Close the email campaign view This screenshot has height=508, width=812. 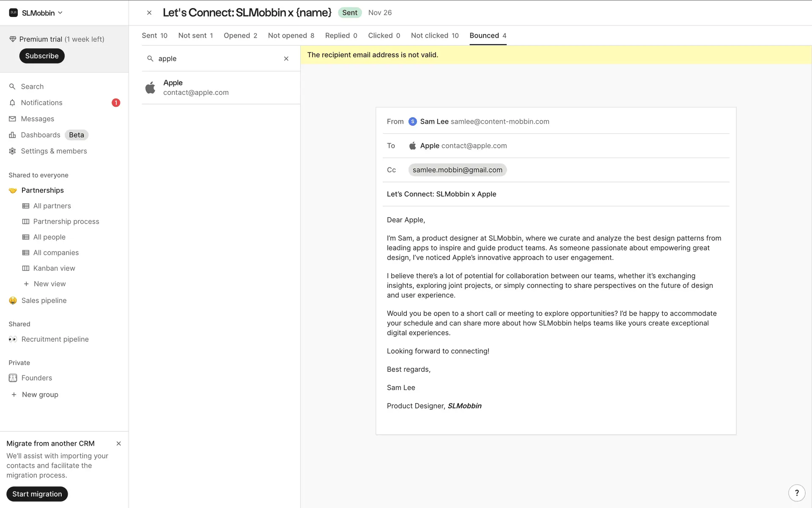click(149, 13)
